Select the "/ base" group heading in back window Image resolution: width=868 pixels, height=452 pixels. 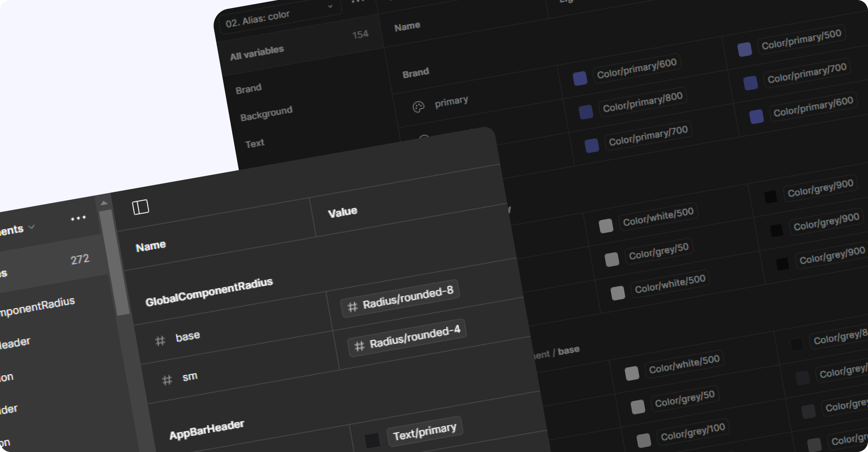566,351
